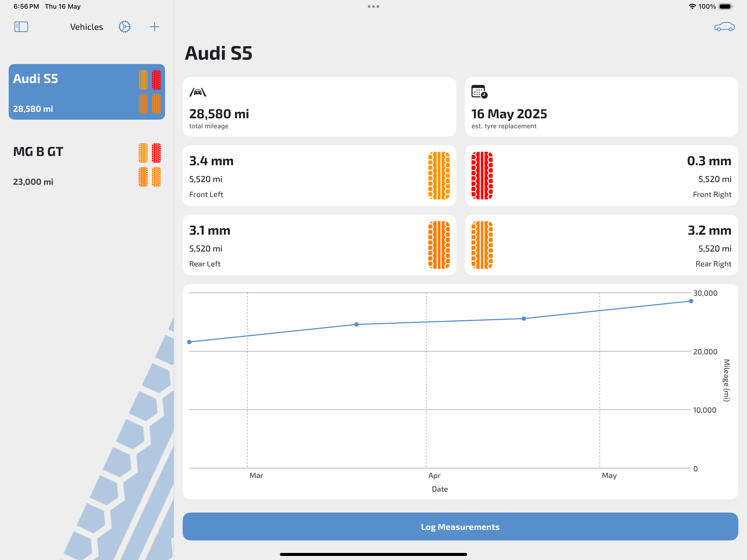Screen dimensions: 747x560
Task: Click the Front Right label
Action: (712, 195)
